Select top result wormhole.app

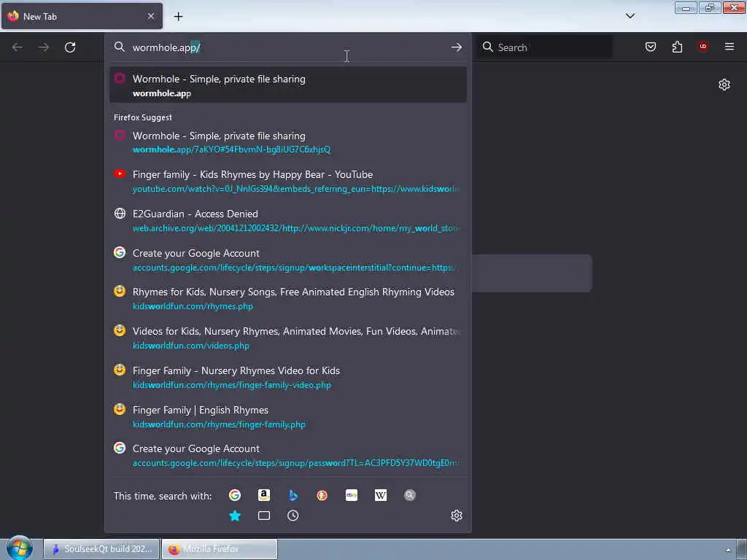pyautogui.click(x=287, y=85)
